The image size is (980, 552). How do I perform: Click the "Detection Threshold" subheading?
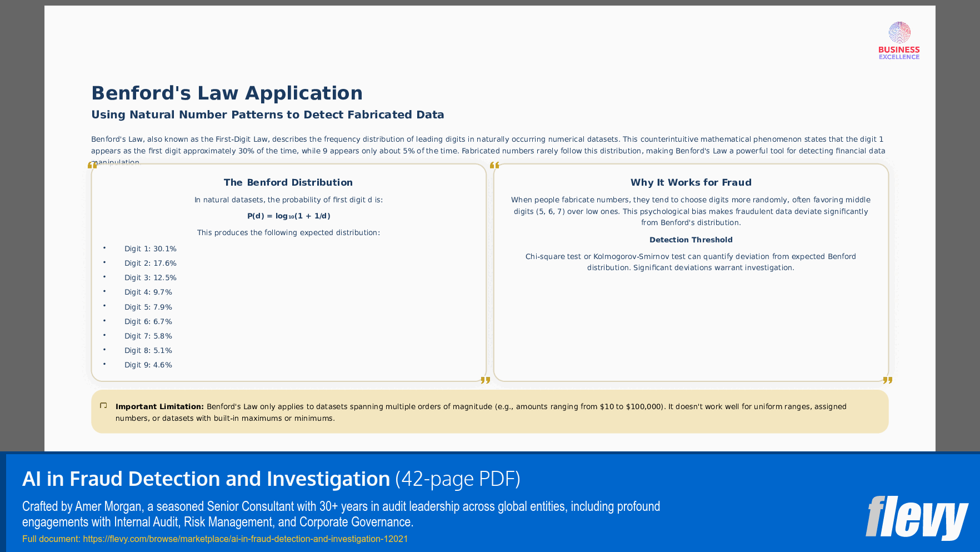(x=691, y=240)
